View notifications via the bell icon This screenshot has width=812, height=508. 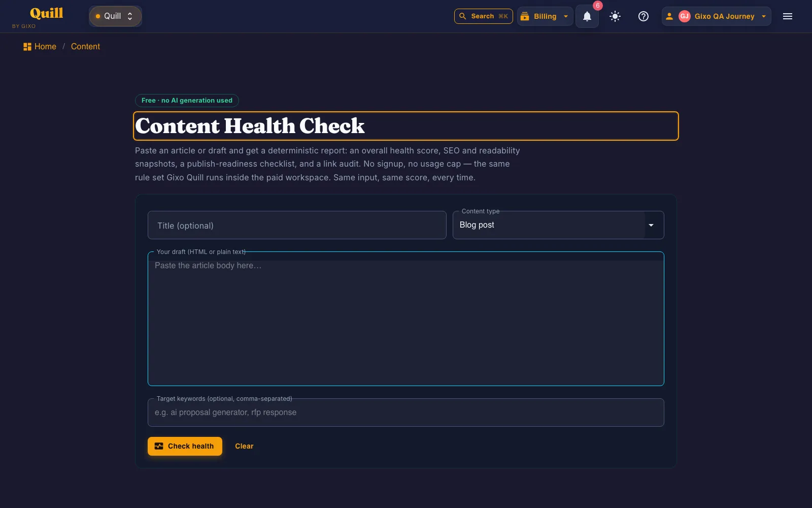587,16
